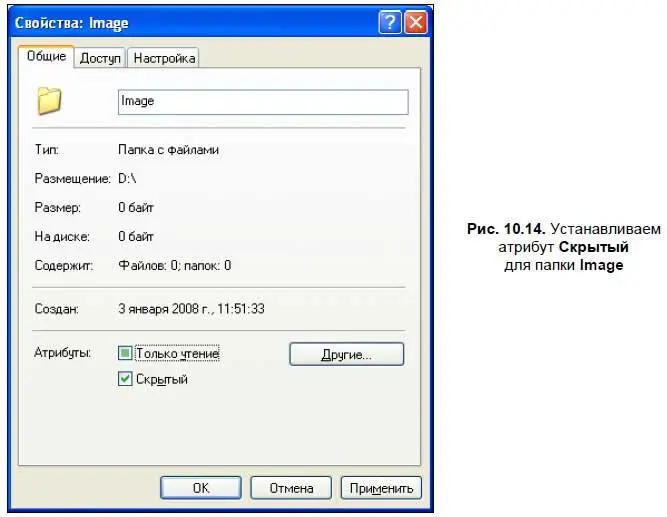Click the На диске value 0 байт
Viewport: 667px width, 517px height.
pyautogui.click(x=136, y=237)
